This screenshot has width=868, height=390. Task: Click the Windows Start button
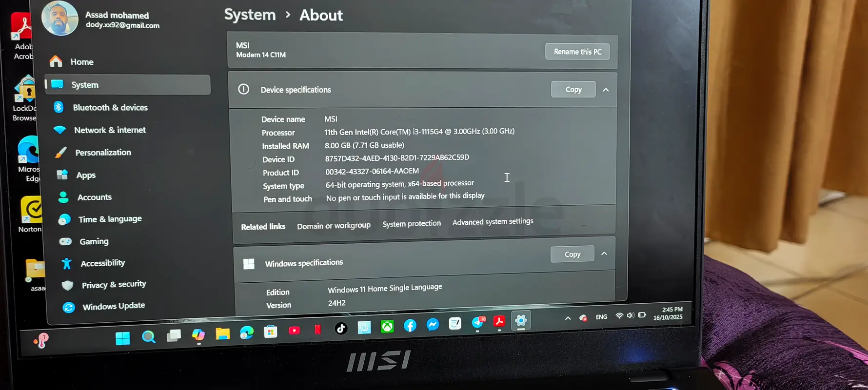123,338
